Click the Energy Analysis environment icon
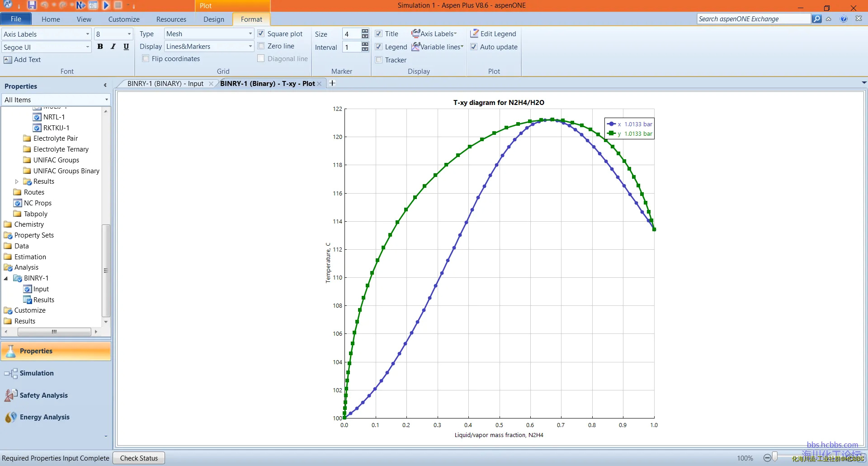Viewport: 868px width, 466px height. pos(11,417)
